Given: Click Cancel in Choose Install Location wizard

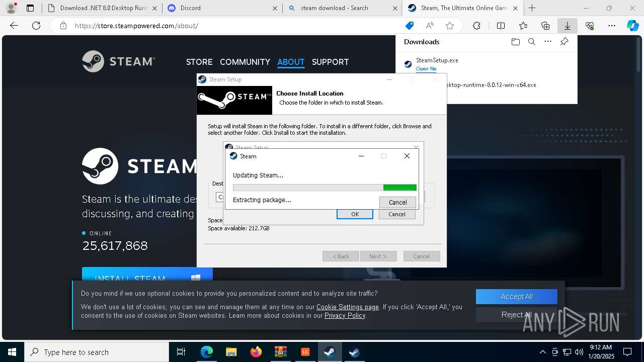Looking at the screenshot, I should [422, 256].
